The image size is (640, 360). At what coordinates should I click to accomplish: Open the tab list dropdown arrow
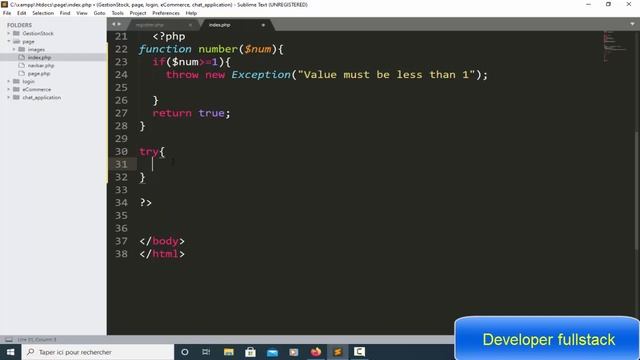click(632, 24)
